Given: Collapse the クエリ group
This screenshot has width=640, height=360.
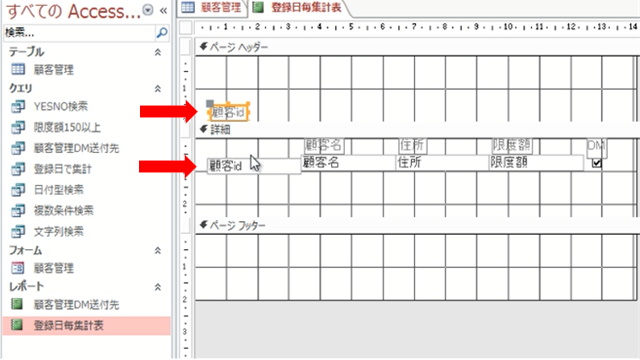Looking at the screenshot, I should click(x=158, y=89).
